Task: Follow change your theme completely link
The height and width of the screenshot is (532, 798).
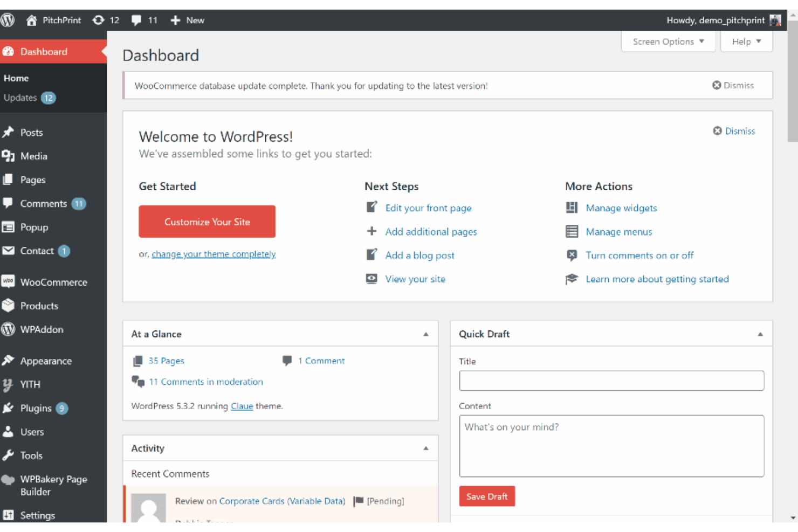Action: pos(214,254)
